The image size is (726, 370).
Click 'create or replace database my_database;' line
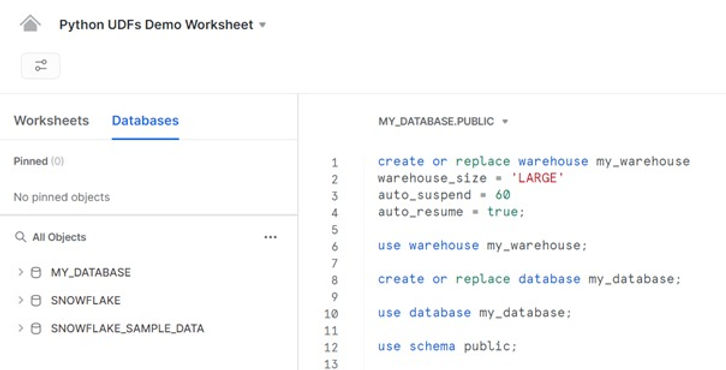click(x=530, y=279)
